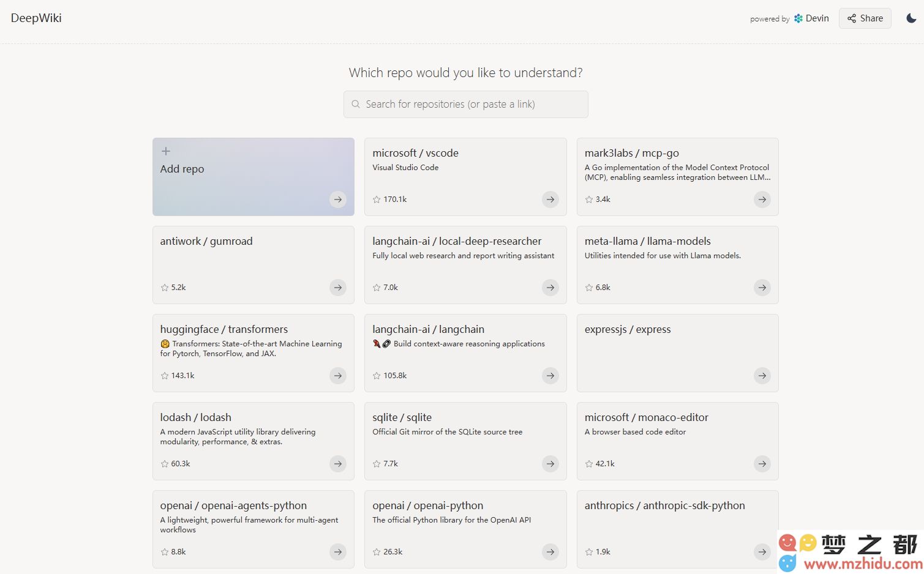This screenshot has width=924, height=574.
Task: Open sqlite / sqlite arrow button
Action: click(550, 464)
